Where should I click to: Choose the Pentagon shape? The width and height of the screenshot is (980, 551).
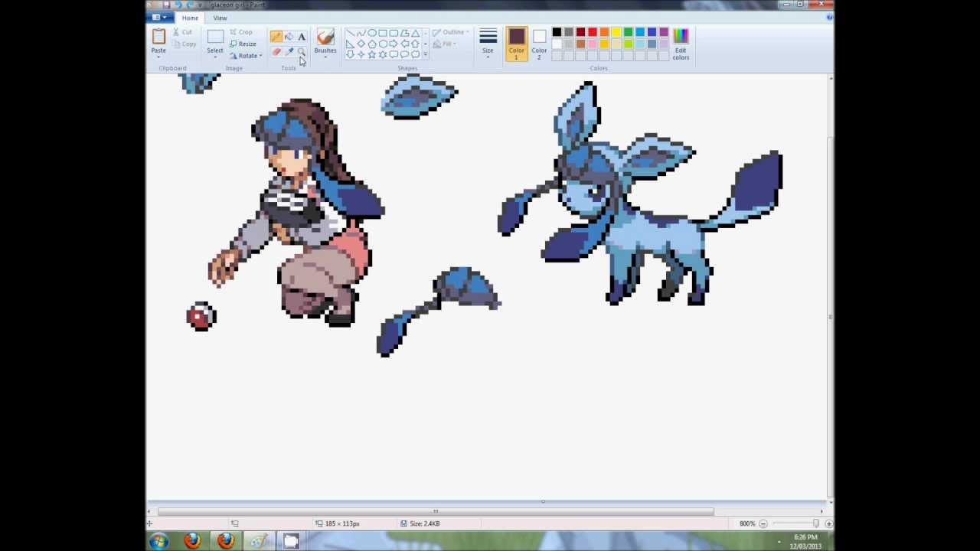coord(372,44)
